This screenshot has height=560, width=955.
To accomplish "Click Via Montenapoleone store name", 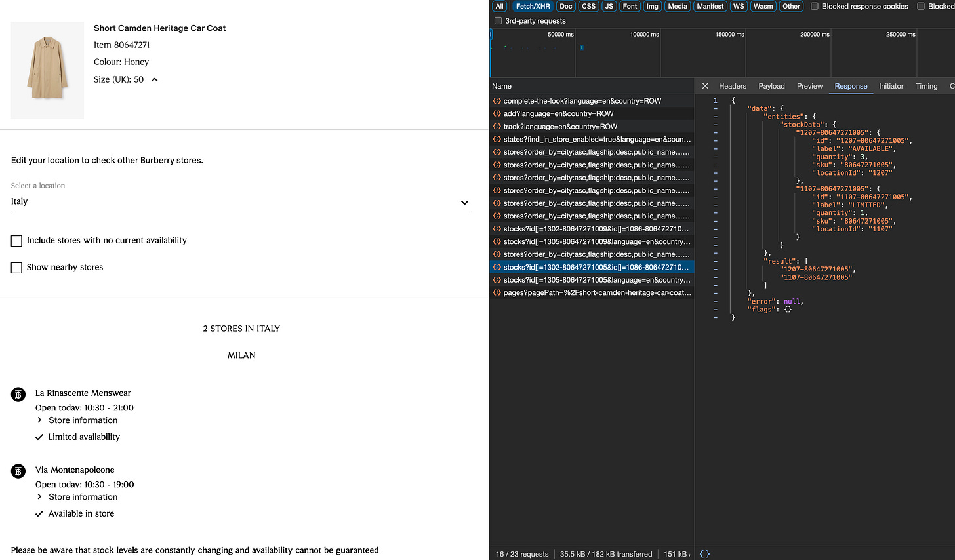I will point(75,470).
